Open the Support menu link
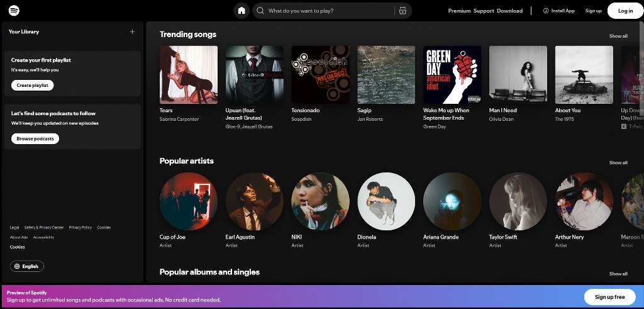The image size is (644, 309). point(484,11)
